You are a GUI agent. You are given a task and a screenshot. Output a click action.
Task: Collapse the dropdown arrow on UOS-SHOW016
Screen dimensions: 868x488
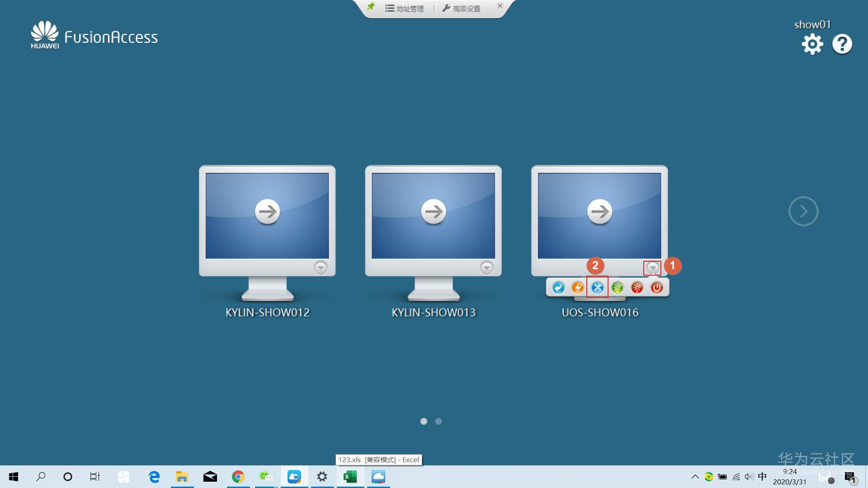(x=652, y=267)
